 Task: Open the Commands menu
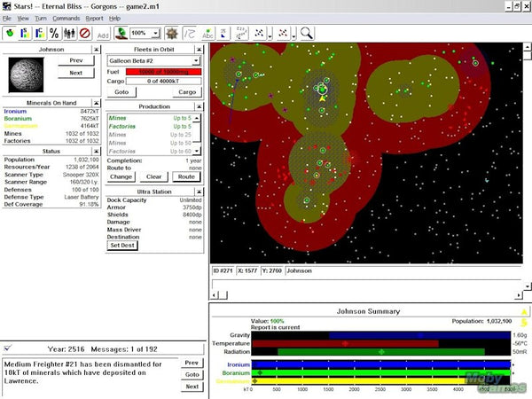coord(66,18)
